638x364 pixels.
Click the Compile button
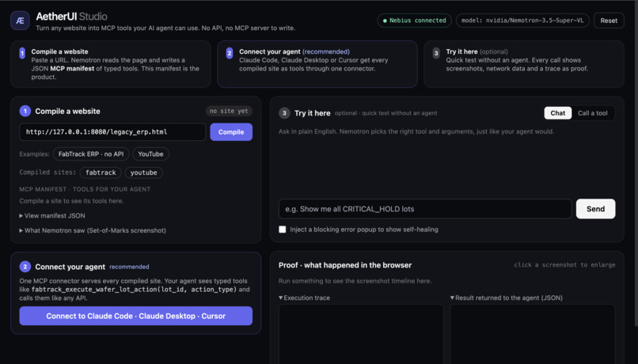231,132
